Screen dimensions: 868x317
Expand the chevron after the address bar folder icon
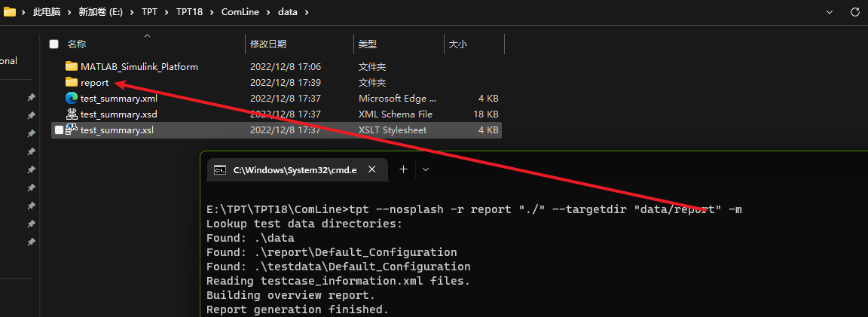pyautogui.click(x=24, y=11)
